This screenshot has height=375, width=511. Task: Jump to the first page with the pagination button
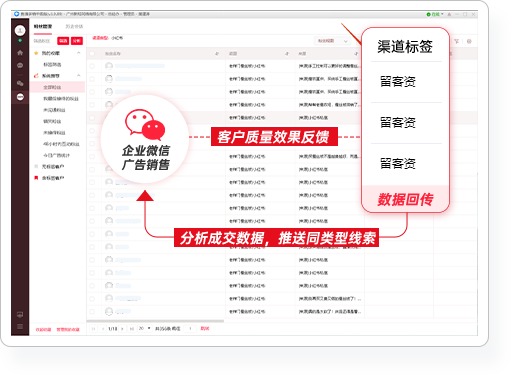[94, 329]
